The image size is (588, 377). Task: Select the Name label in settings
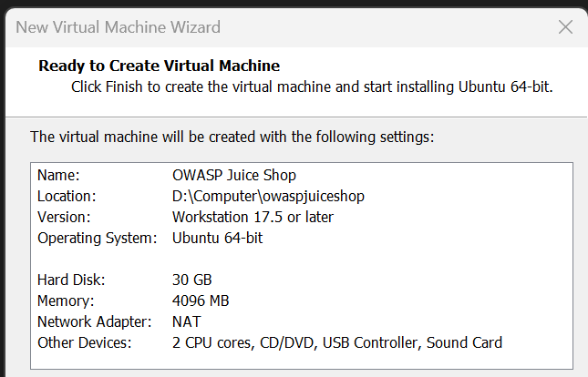[58, 175]
